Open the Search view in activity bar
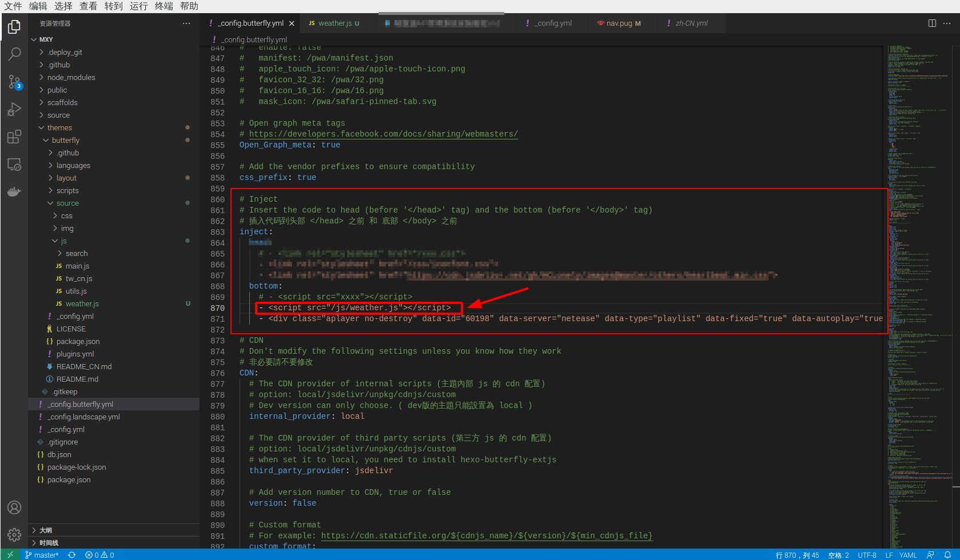The width and height of the screenshot is (960, 560). pyautogui.click(x=14, y=54)
